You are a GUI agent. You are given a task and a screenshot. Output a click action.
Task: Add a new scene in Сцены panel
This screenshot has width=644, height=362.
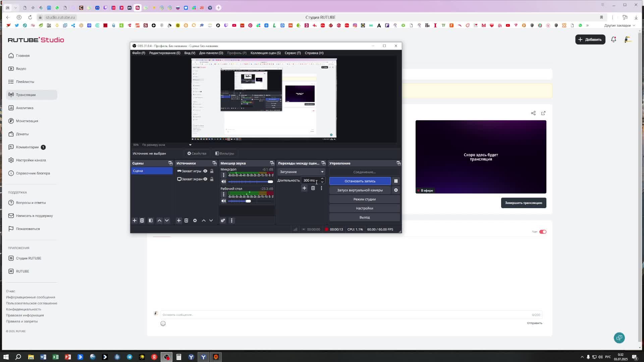point(135,221)
